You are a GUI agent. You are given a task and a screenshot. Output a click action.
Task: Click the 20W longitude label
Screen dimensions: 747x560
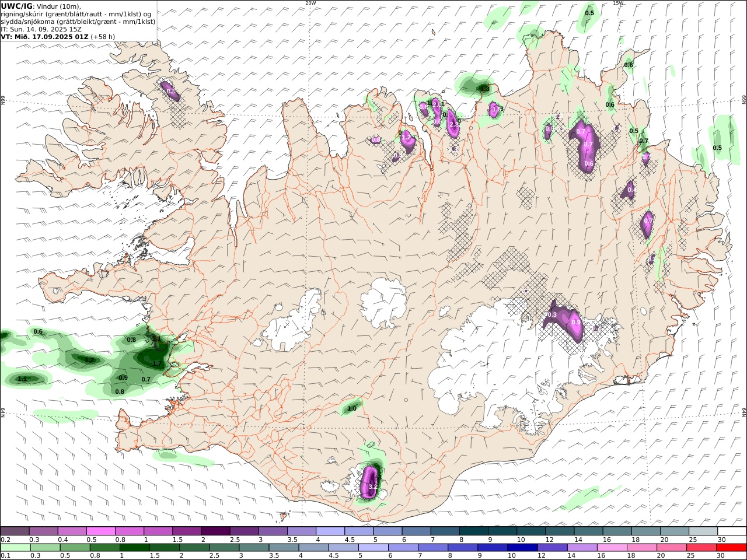tap(310, 3)
